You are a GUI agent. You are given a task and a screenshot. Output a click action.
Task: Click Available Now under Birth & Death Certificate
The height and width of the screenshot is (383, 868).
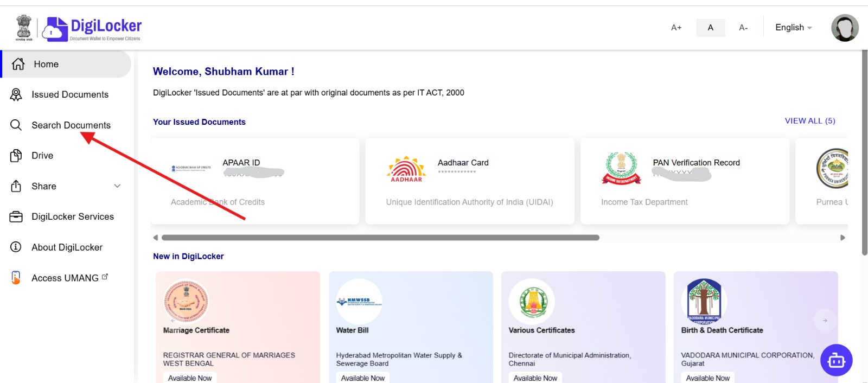708,378
